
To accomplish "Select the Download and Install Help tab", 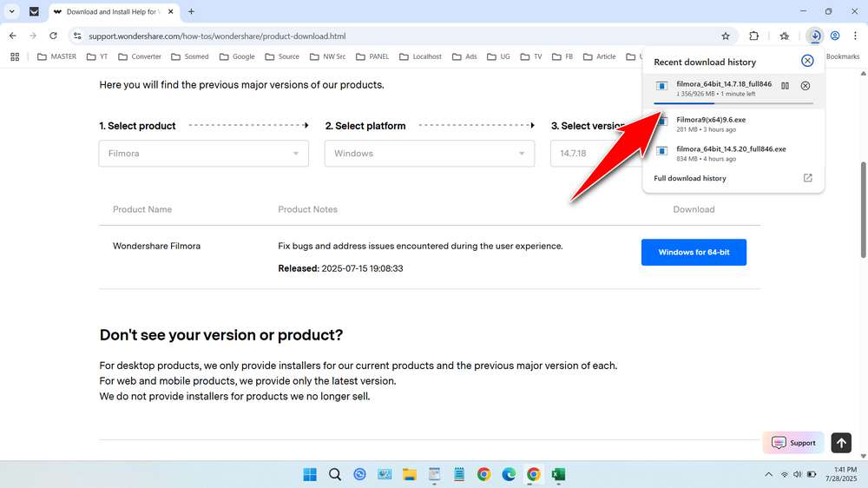I will click(114, 11).
